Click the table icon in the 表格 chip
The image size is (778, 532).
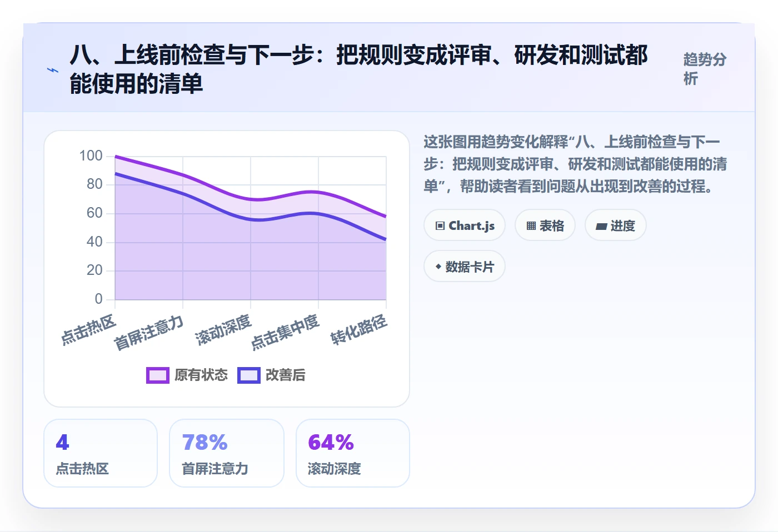(x=531, y=226)
